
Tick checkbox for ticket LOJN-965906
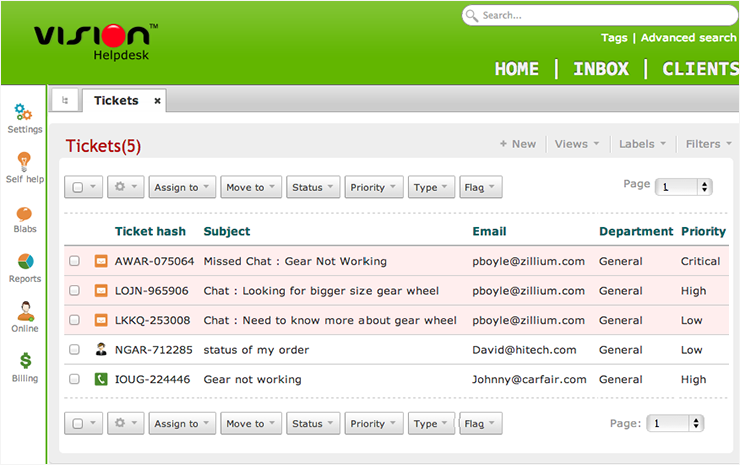click(75, 291)
